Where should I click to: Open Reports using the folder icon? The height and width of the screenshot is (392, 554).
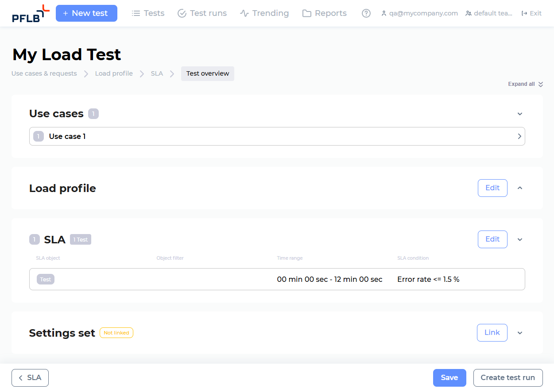tap(307, 13)
